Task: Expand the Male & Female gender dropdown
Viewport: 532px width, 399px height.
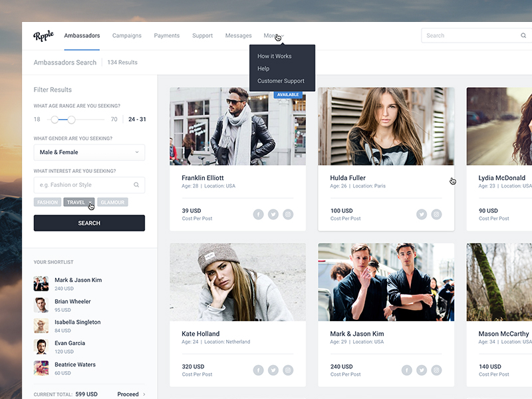Action: (89, 152)
